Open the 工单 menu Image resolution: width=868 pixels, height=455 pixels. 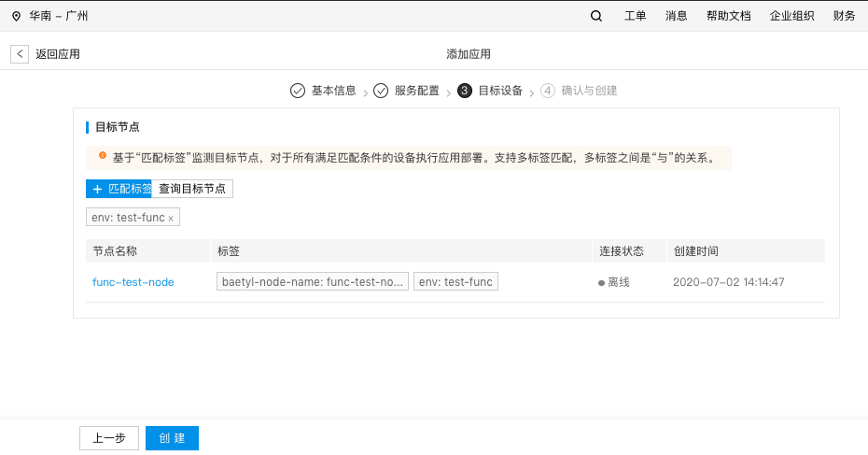[x=635, y=16]
